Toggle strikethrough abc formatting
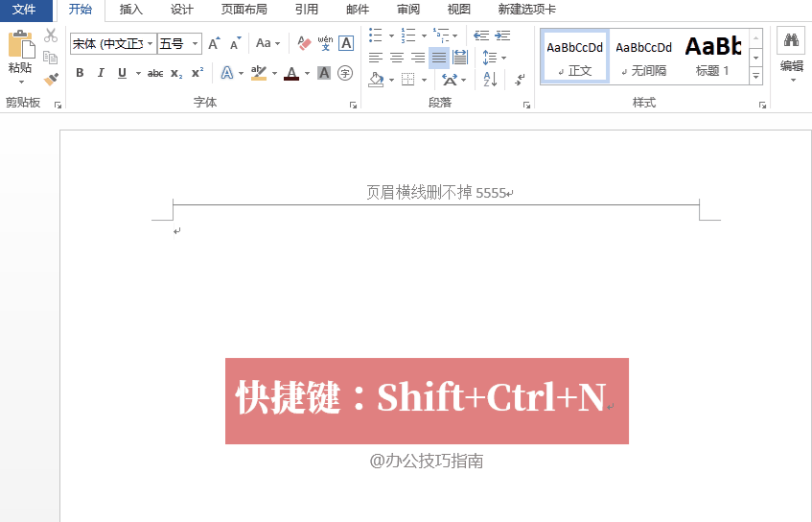The image size is (812, 522). (x=155, y=74)
